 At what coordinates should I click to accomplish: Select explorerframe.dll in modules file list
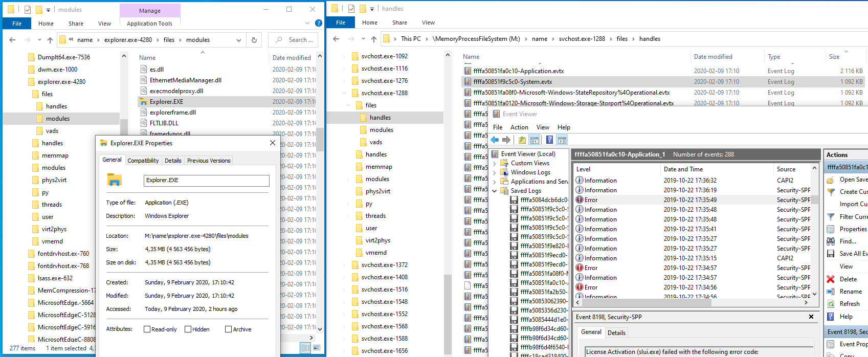173,113
